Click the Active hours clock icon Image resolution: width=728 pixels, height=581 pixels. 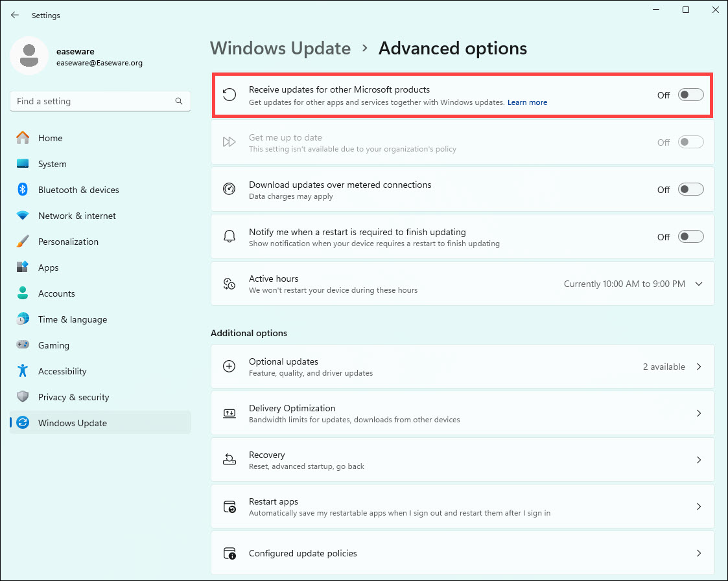tap(229, 284)
